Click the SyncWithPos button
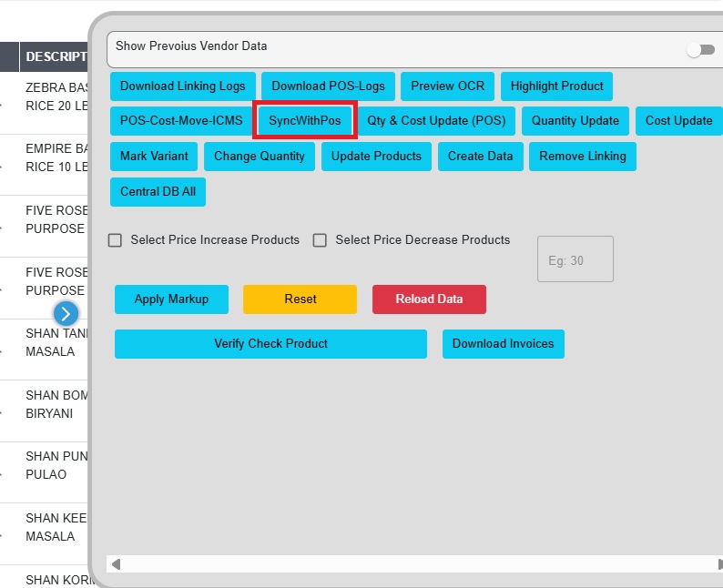Screen dimensions: 723x588 (305, 121)
